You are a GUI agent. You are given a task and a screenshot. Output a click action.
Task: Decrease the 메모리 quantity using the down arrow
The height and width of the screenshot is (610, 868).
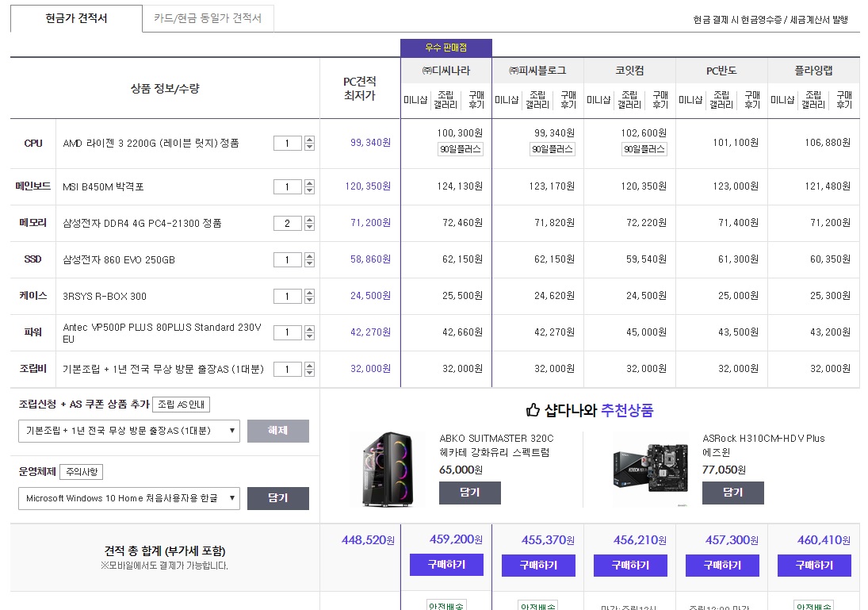point(309,227)
